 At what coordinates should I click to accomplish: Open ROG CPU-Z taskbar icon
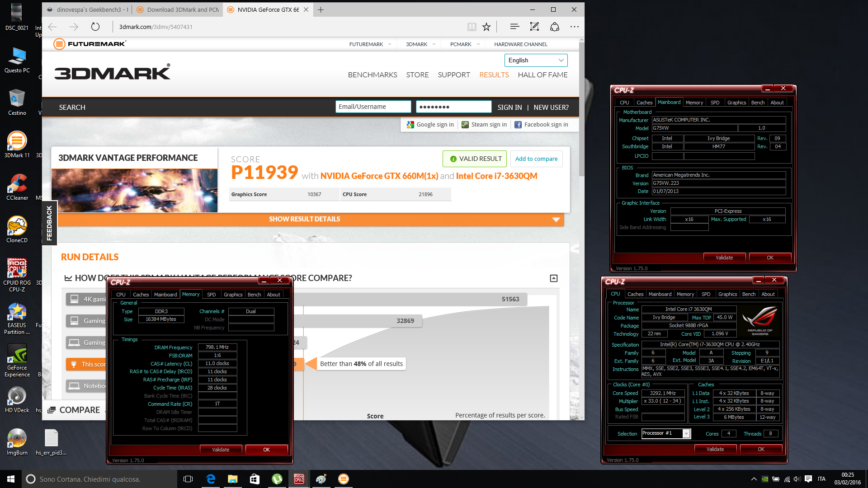coord(299,479)
